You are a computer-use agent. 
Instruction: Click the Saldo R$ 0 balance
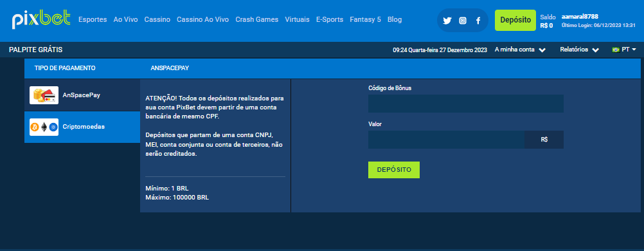548,21
